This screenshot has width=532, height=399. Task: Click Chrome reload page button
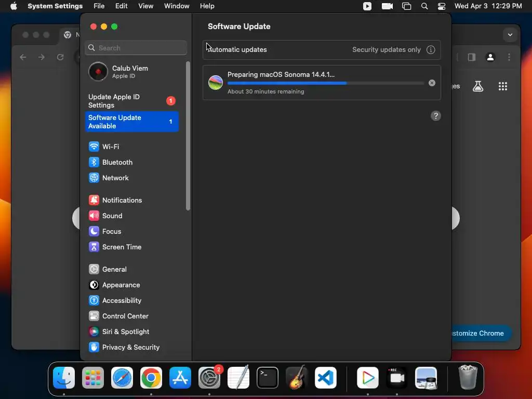(60, 57)
